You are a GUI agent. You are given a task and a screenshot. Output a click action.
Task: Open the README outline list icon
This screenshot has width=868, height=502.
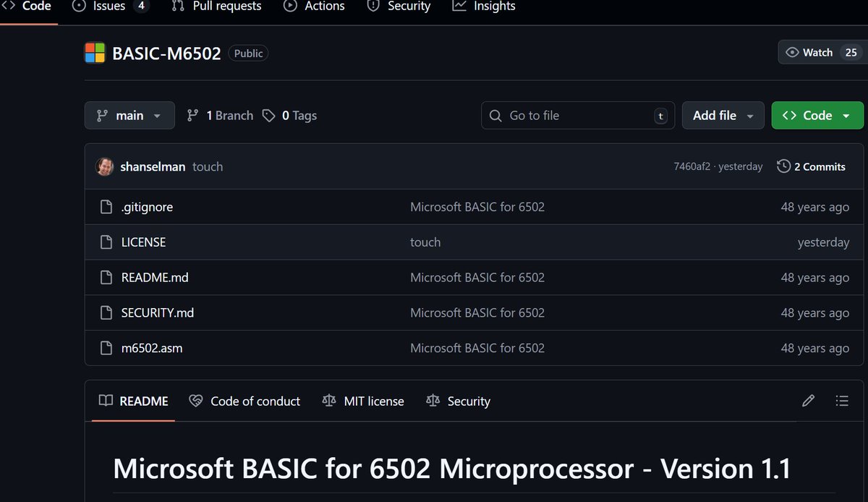point(842,401)
